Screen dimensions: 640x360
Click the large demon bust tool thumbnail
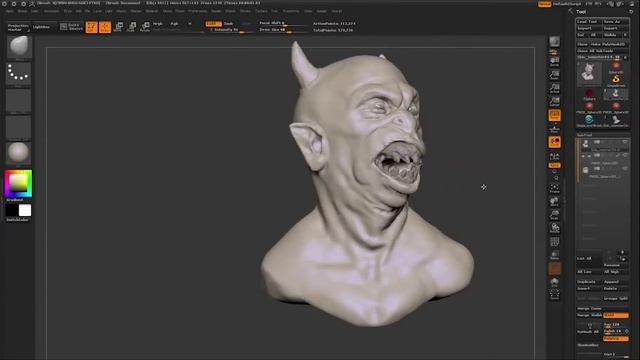pyautogui.click(x=589, y=73)
